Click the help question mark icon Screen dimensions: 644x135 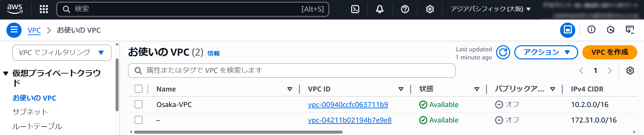pyautogui.click(x=405, y=9)
